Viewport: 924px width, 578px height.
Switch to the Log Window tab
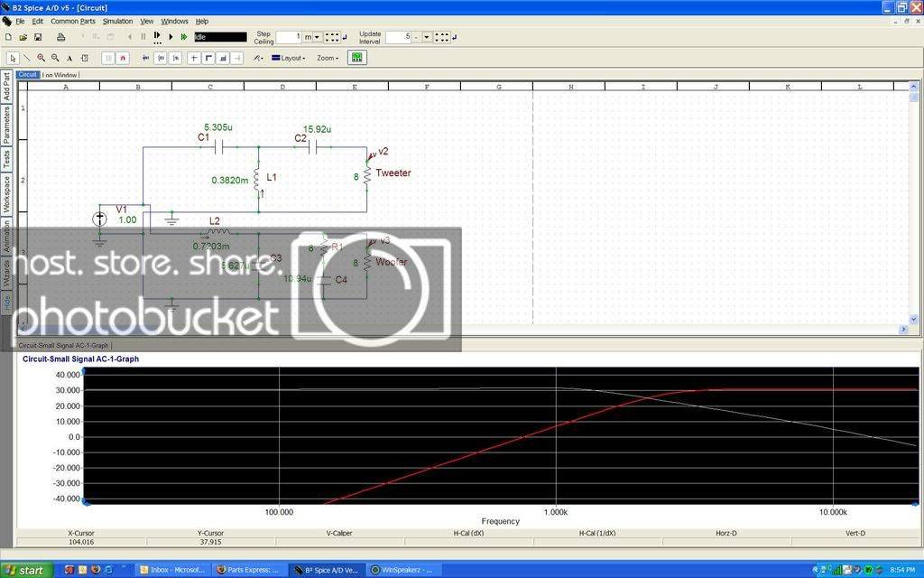tap(60, 75)
